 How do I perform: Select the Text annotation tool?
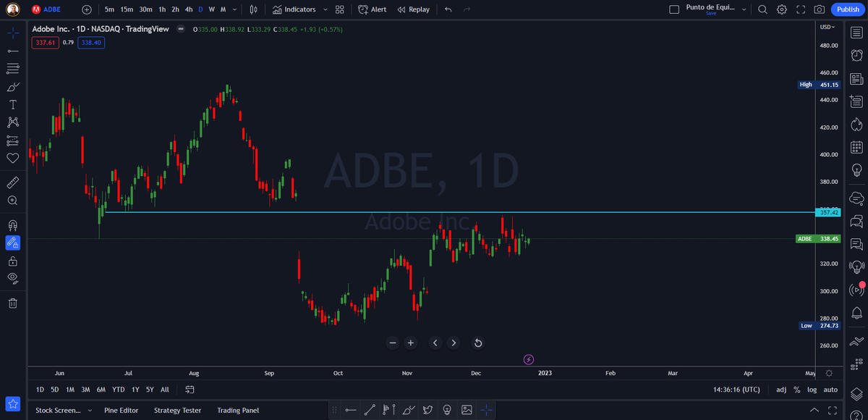pos(13,104)
